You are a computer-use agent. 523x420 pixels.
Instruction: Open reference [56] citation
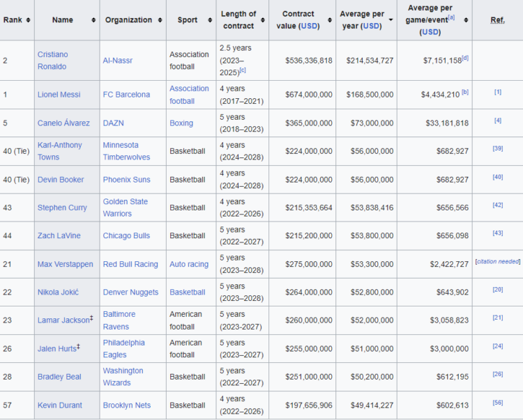pos(498,403)
